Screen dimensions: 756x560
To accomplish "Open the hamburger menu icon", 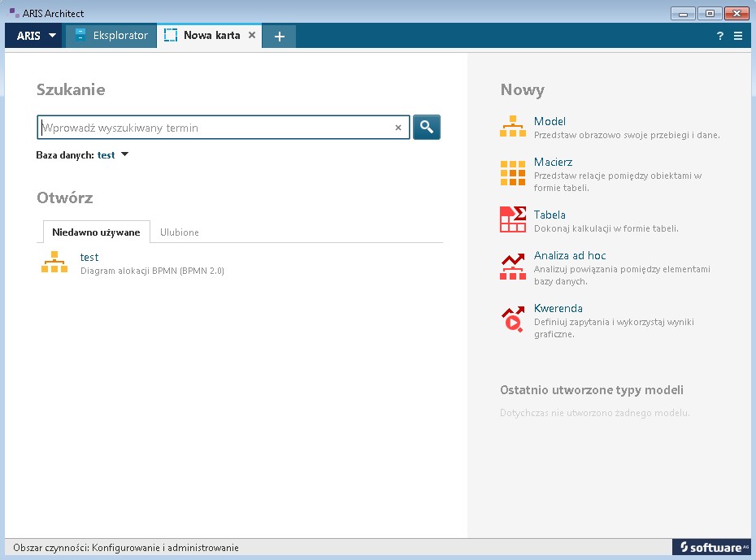I will tap(737, 36).
